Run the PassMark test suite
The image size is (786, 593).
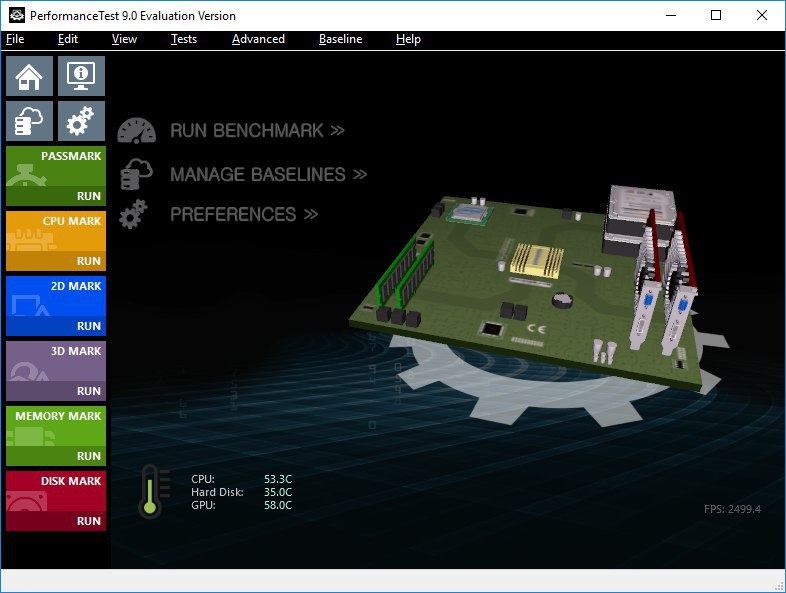pos(56,196)
